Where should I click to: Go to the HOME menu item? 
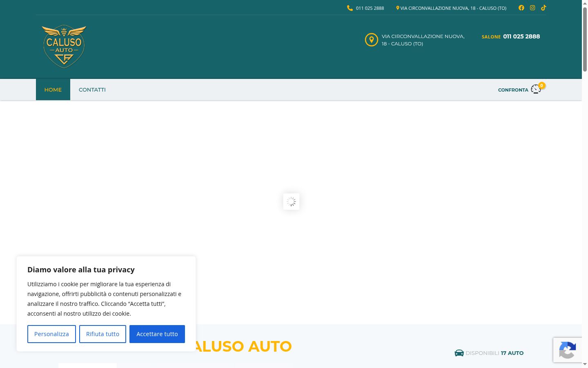(53, 90)
